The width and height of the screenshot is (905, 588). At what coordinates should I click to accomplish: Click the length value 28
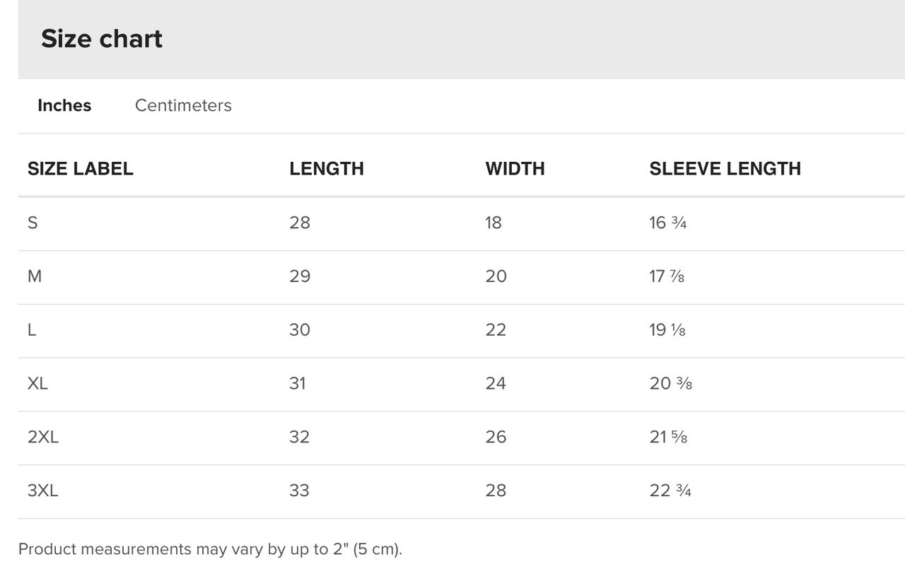click(300, 223)
